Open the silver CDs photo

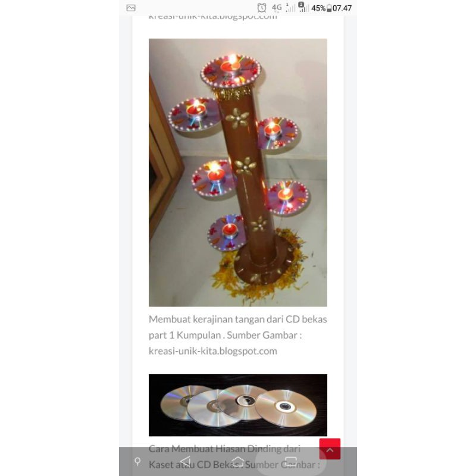click(238, 405)
